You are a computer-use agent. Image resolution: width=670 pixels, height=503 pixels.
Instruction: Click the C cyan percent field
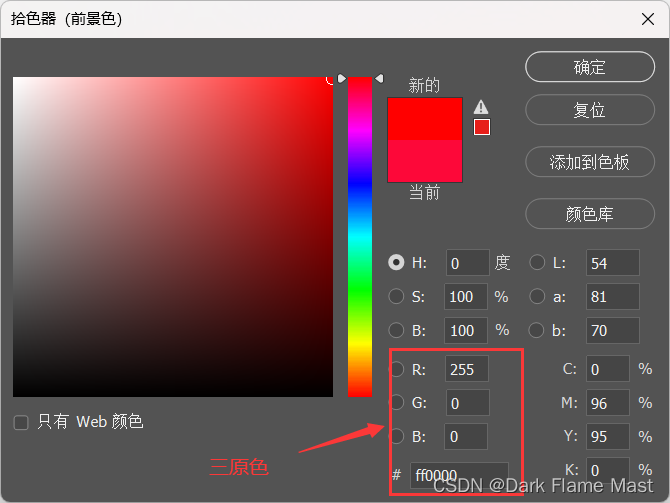coord(608,369)
